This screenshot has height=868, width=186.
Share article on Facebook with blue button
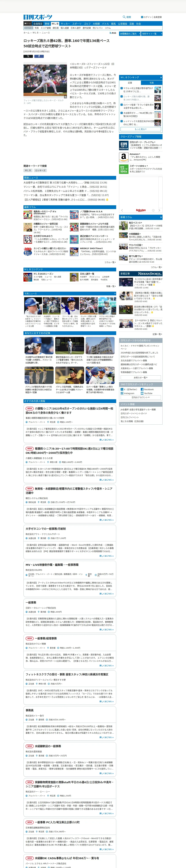[39, 56]
